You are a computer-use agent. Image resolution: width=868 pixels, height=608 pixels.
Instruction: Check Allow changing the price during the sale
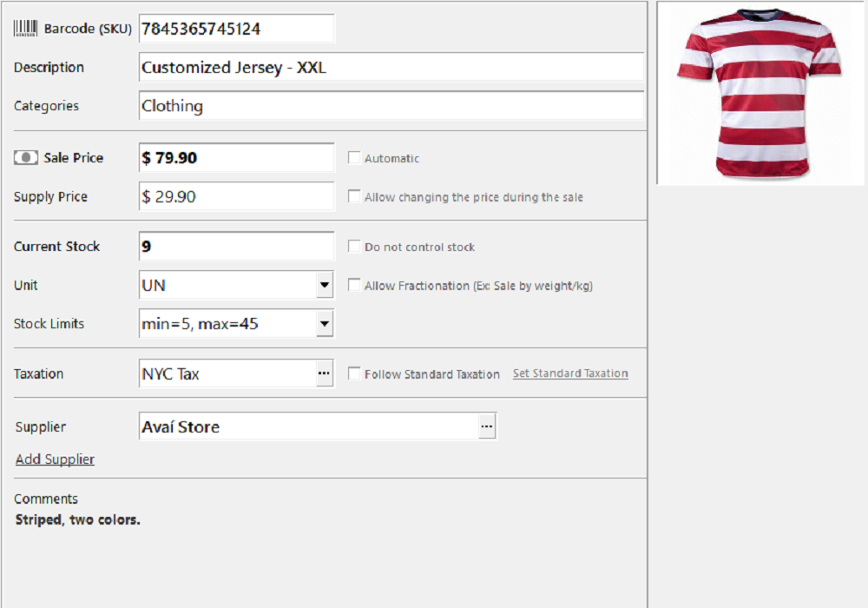pos(354,196)
